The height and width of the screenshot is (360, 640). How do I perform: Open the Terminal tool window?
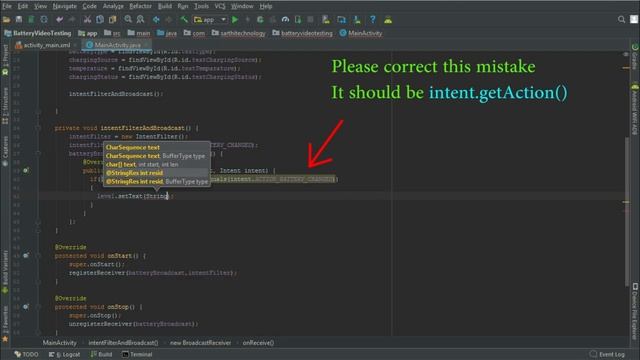(137, 354)
